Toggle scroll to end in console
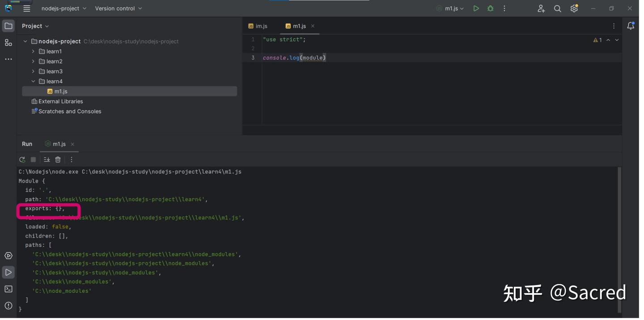The image size is (644, 320). pos(47,160)
